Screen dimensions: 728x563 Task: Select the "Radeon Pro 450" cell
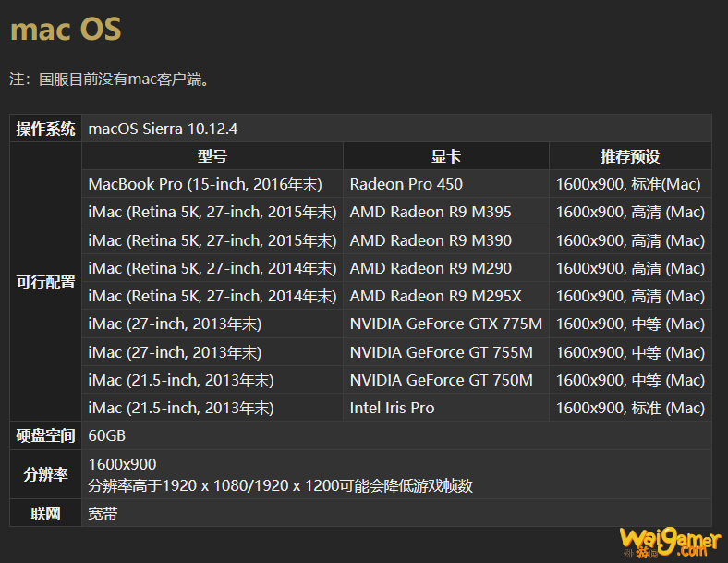click(445, 184)
